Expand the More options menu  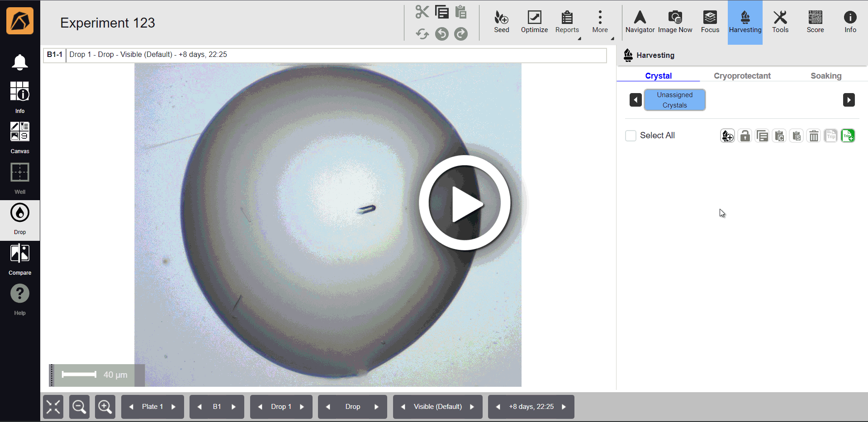[x=600, y=22]
